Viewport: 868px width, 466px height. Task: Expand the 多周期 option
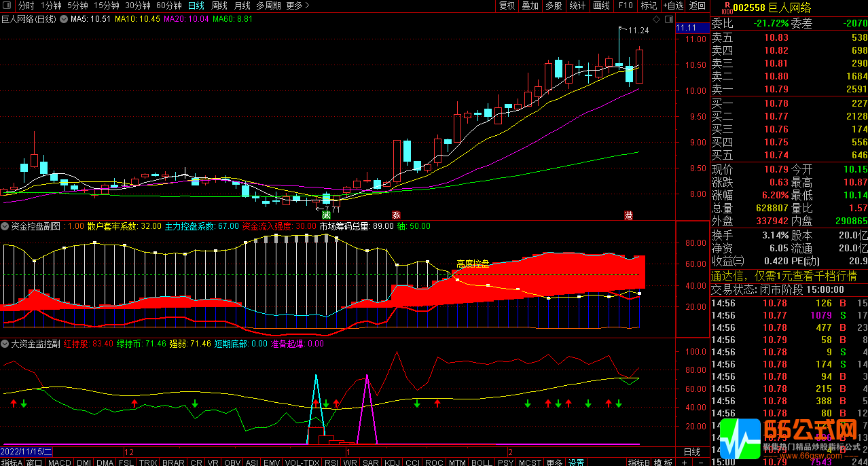coord(268,5)
